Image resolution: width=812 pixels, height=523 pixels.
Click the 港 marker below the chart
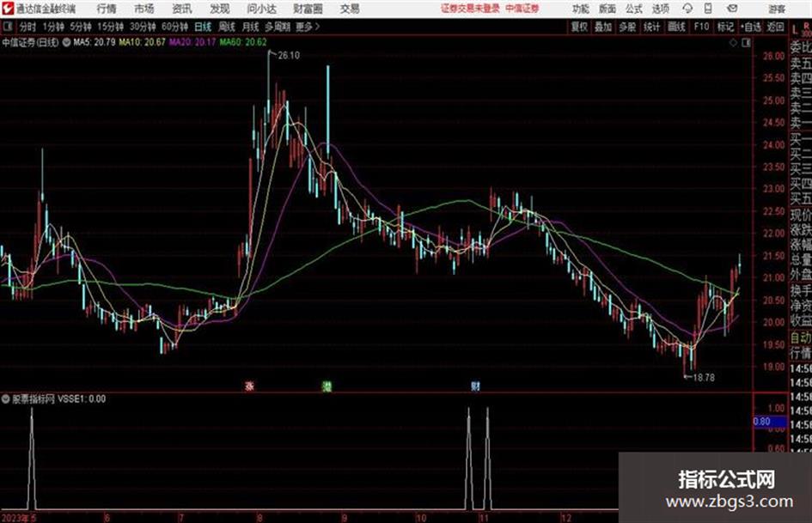[327, 386]
